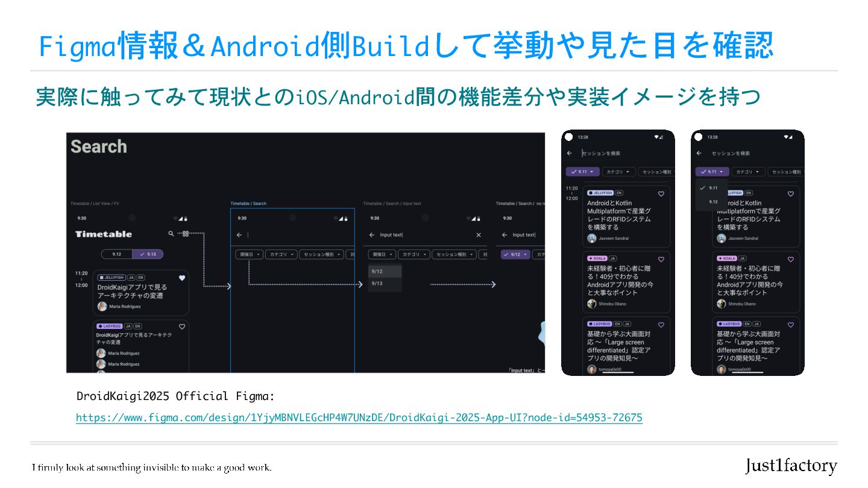The height and width of the screenshot is (488, 868).
Task: Click the magnifier search icon beside Timetable title
Action: coord(171,234)
